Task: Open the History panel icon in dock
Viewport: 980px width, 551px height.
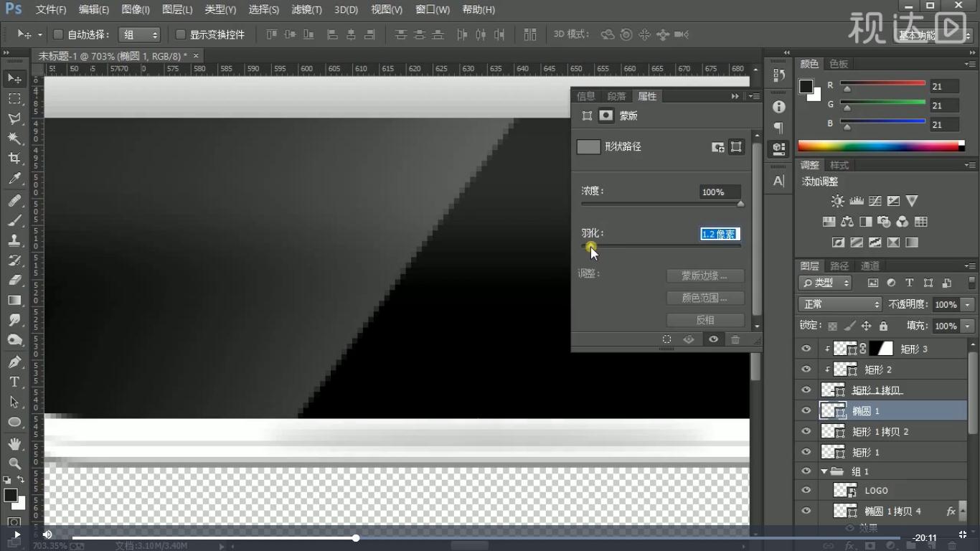Action: (x=778, y=74)
